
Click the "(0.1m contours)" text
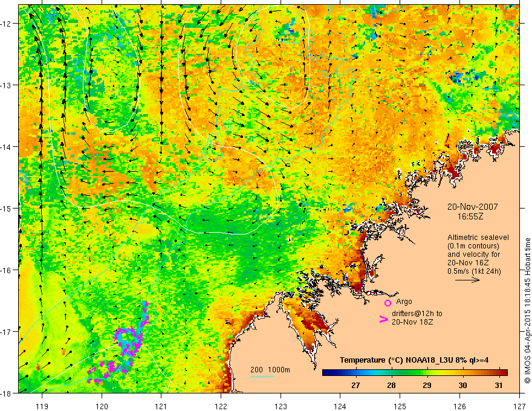click(x=473, y=246)
